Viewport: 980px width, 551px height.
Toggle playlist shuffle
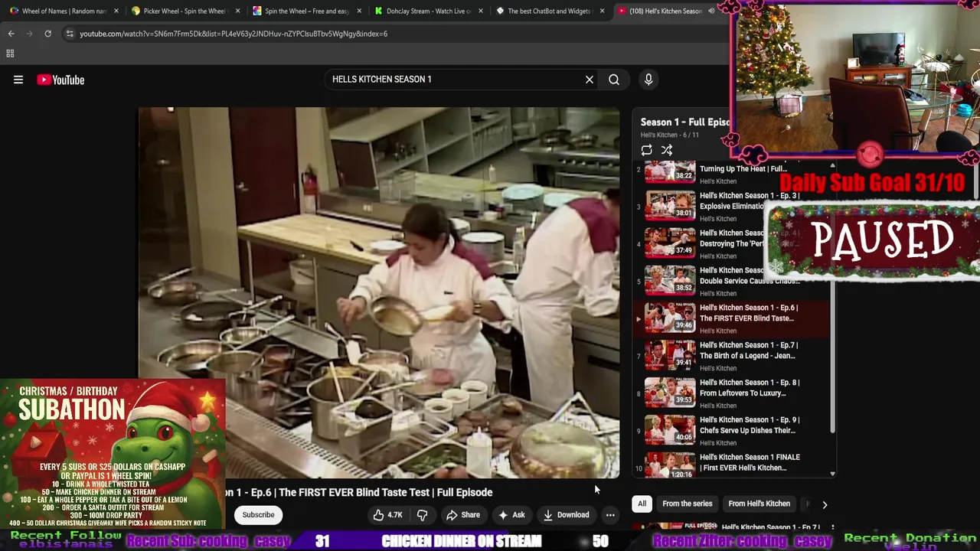tap(667, 150)
